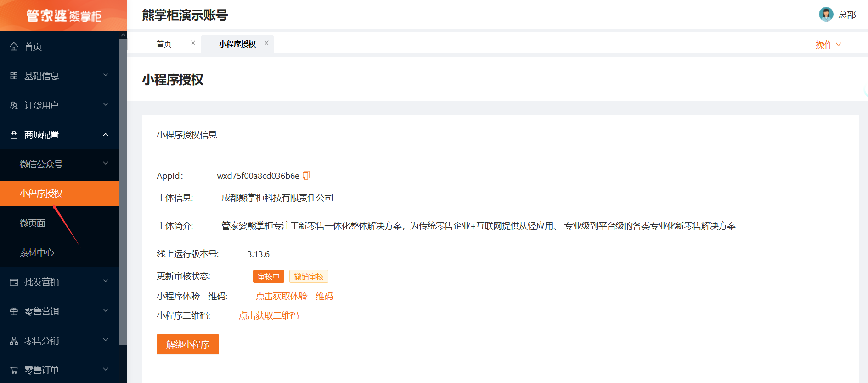Expand the 零售营销 menu chevron
The image size is (868, 383).
point(106,310)
